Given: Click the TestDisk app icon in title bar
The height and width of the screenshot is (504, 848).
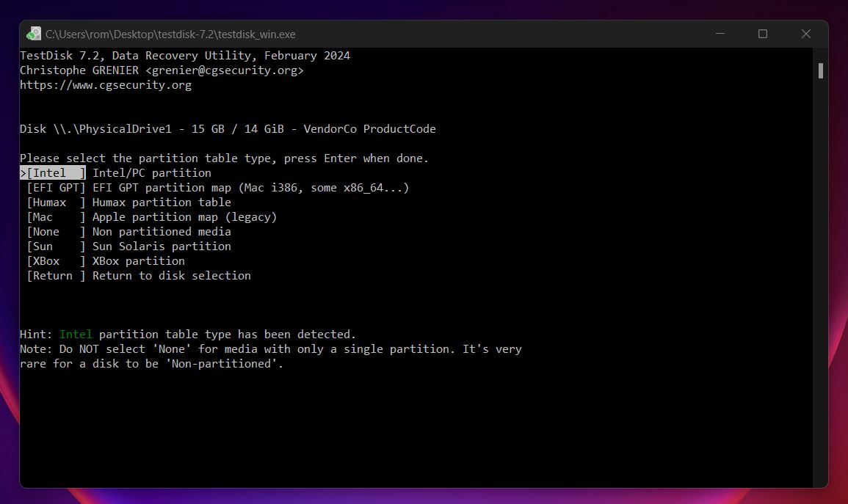Looking at the screenshot, I should click(34, 34).
